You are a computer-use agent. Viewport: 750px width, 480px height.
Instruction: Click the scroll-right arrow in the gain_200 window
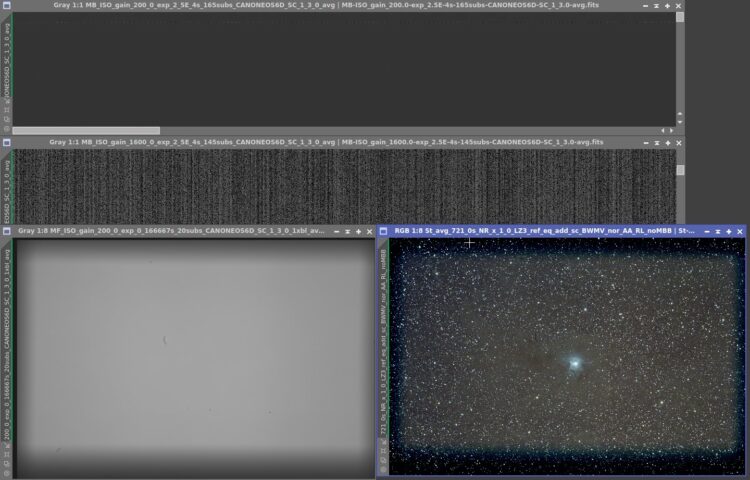pos(671,131)
